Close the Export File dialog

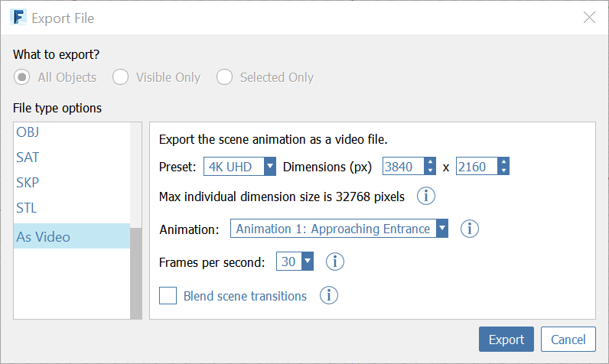pyautogui.click(x=588, y=18)
